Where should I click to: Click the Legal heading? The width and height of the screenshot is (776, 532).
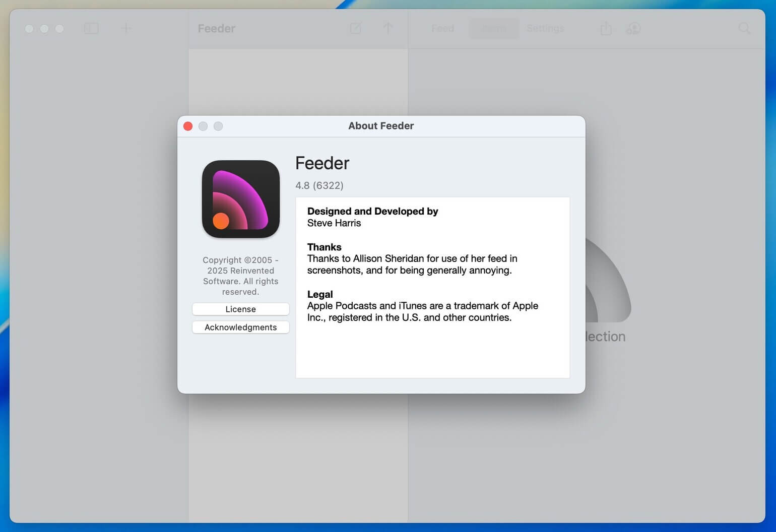tap(320, 294)
